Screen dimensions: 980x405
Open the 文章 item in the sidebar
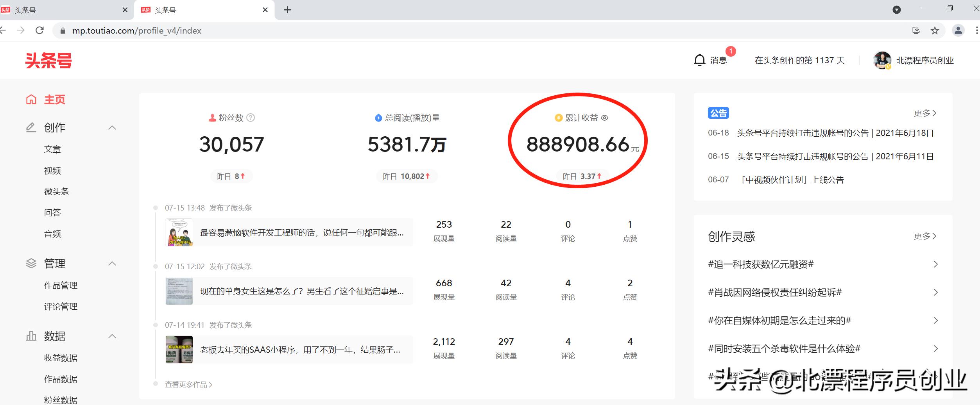(52, 149)
